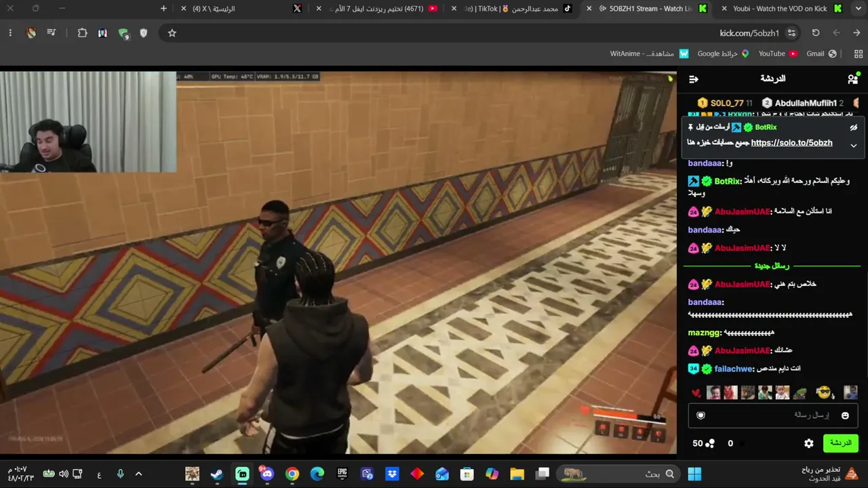Image resolution: width=868 pixels, height=488 pixels.
Task: Open Discord from taskbar
Action: click(267, 474)
